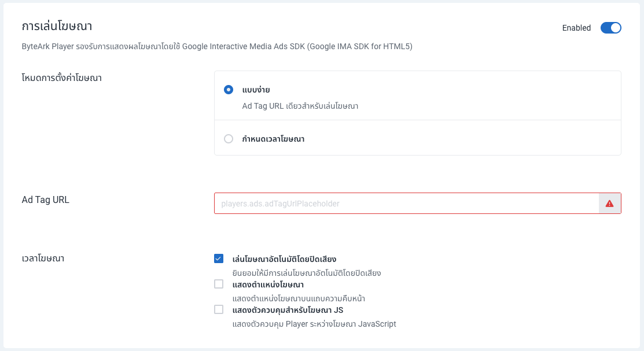Focus the Ad Tag URL input field
Screen dimensions: 644x351
click(x=406, y=204)
